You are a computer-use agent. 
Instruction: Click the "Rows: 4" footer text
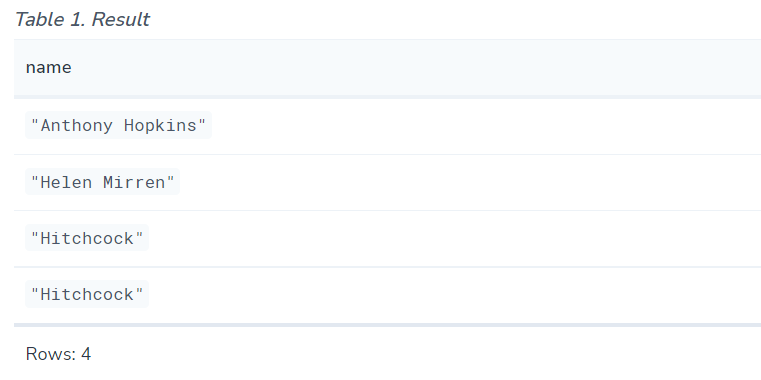point(58,354)
